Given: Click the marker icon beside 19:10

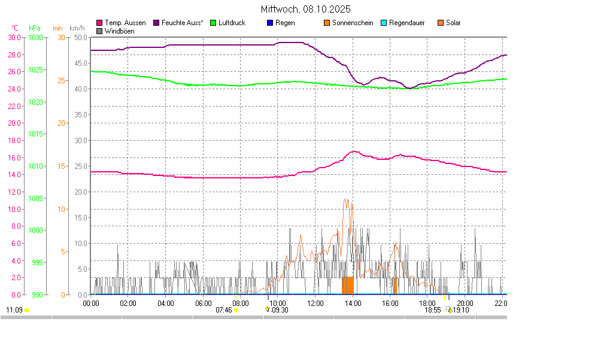Looking at the screenshot, I should [450, 310].
